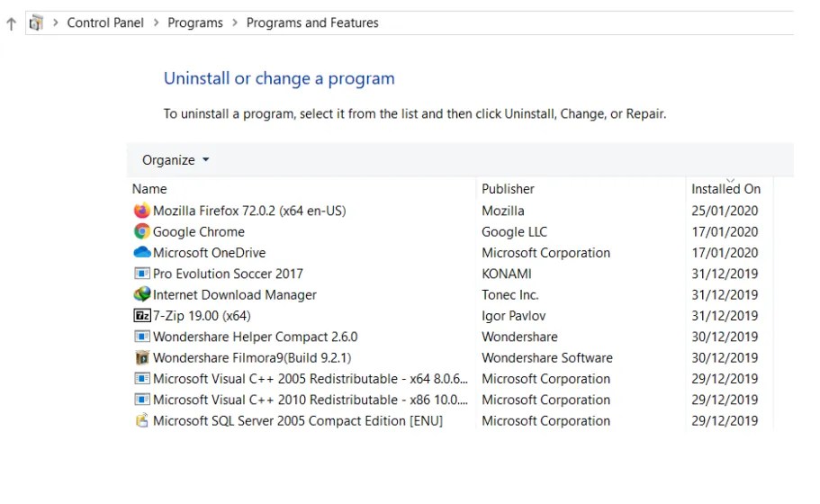Click the Up arrow navigation button
Image resolution: width=820 pixels, height=504 pixels.
click(11, 23)
